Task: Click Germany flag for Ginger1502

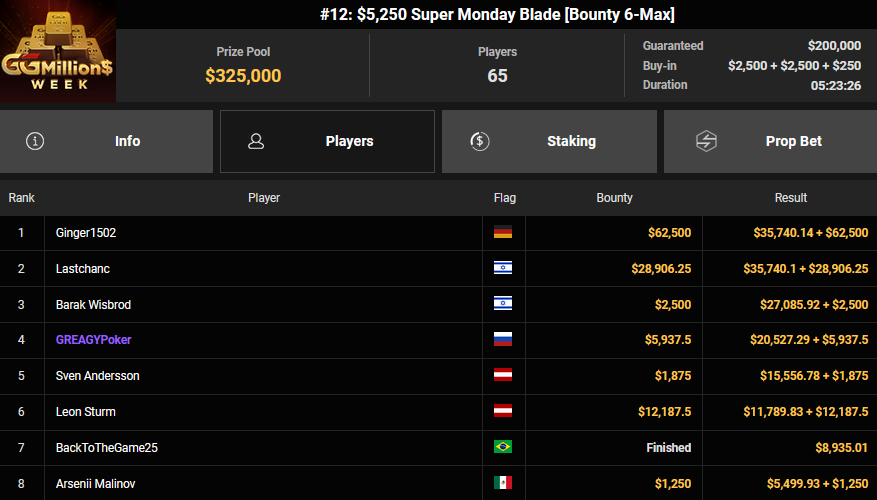Action: [x=503, y=232]
